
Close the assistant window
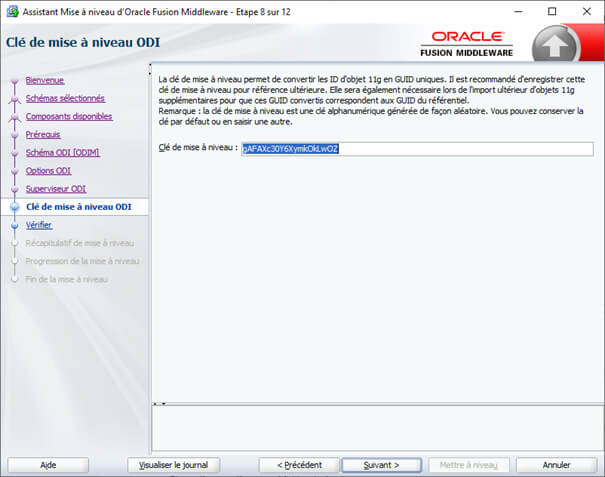(x=586, y=12)
